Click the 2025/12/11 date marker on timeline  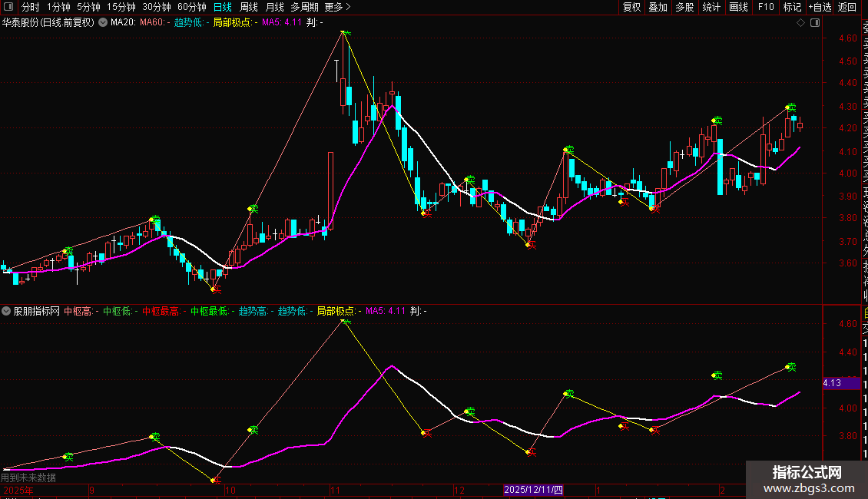(533, 490)
